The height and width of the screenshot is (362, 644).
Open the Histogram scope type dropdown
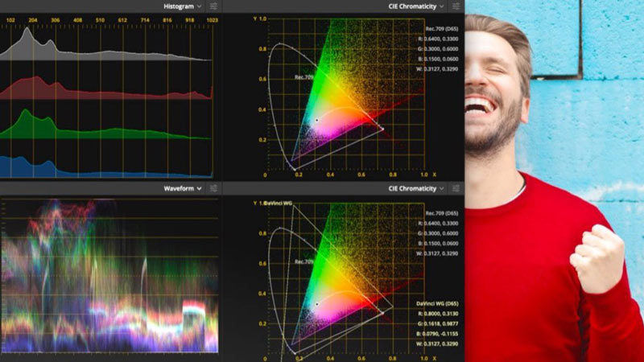point(183,6)
